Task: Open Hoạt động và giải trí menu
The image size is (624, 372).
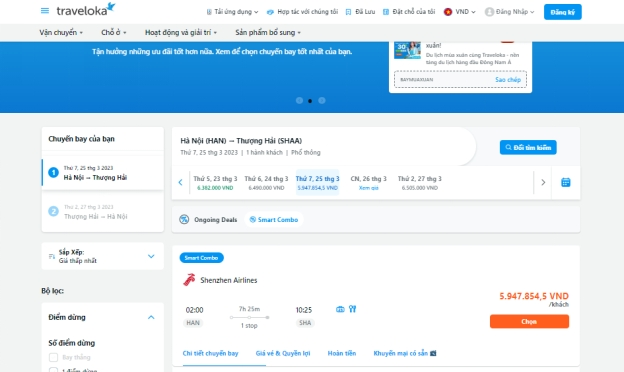Action: (181, 33)
